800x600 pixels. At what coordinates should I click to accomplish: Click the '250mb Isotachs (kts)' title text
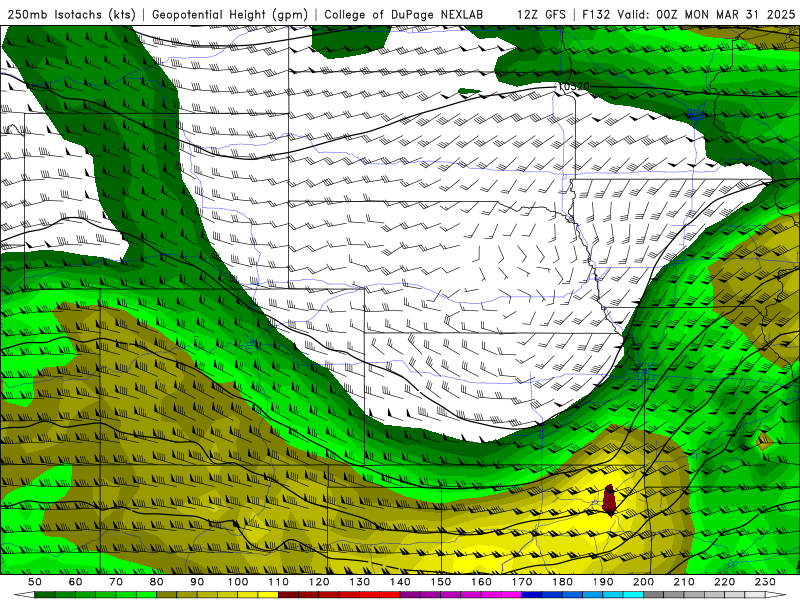pyautogui.click(x=71, y=14)
